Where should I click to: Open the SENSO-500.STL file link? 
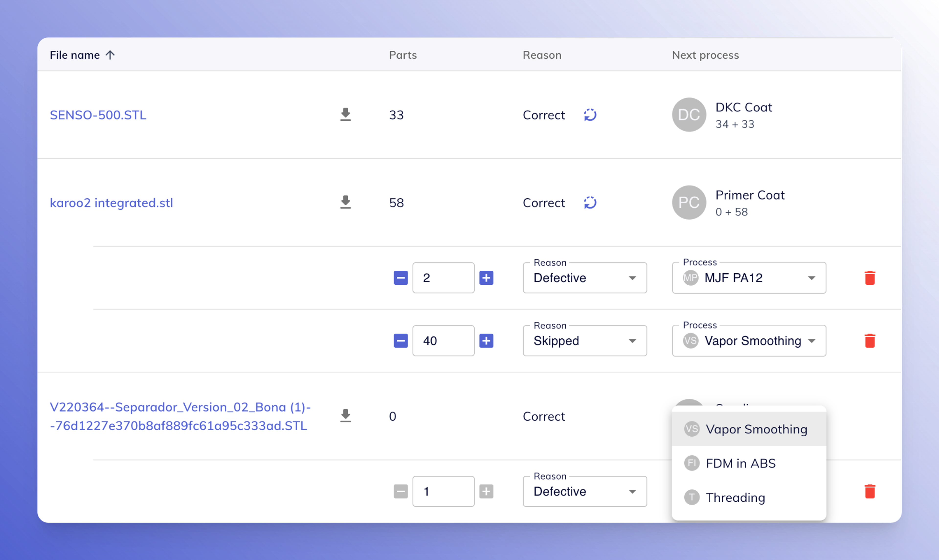[98, 115]
